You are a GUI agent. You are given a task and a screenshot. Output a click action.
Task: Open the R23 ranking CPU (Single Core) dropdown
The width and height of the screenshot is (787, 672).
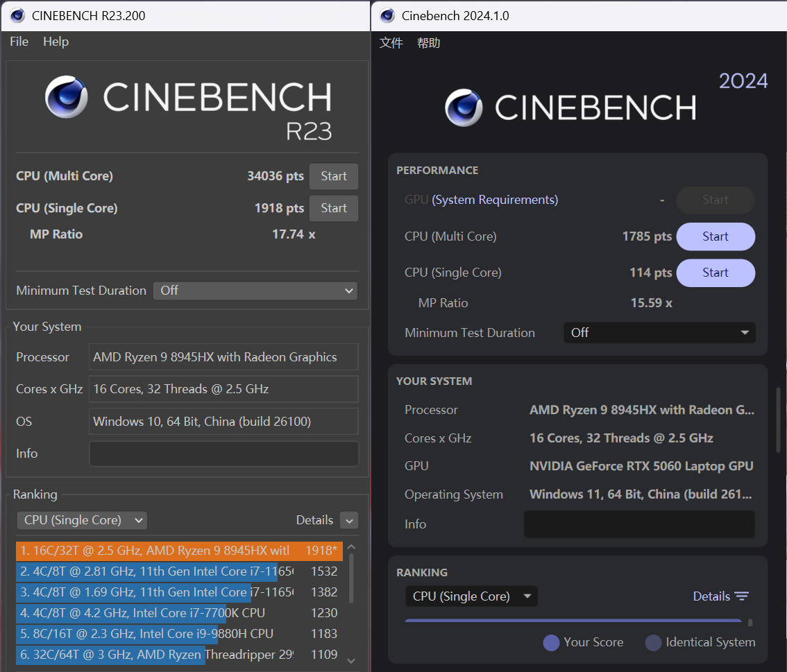82,520
